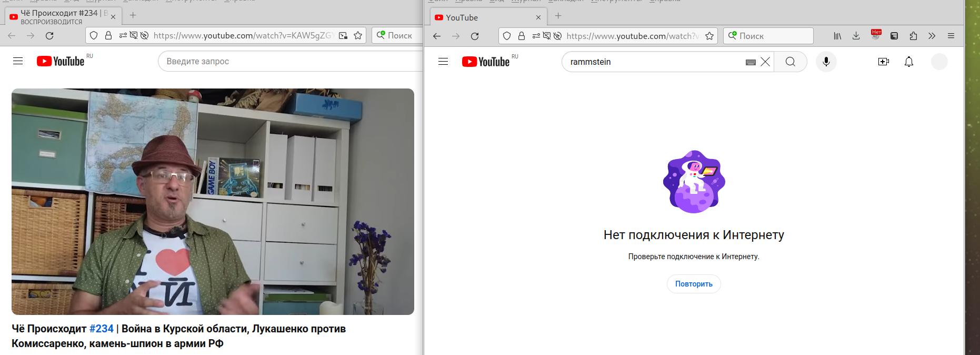Click the 'Введите запрос' YouTube search field
The image size is (980, 355).
click(289, 61)
